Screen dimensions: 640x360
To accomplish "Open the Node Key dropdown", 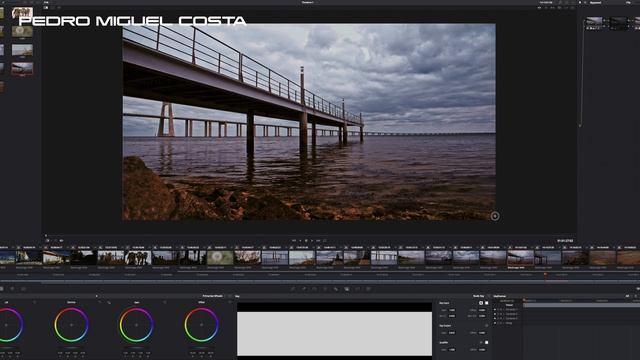I will [480, 296].
